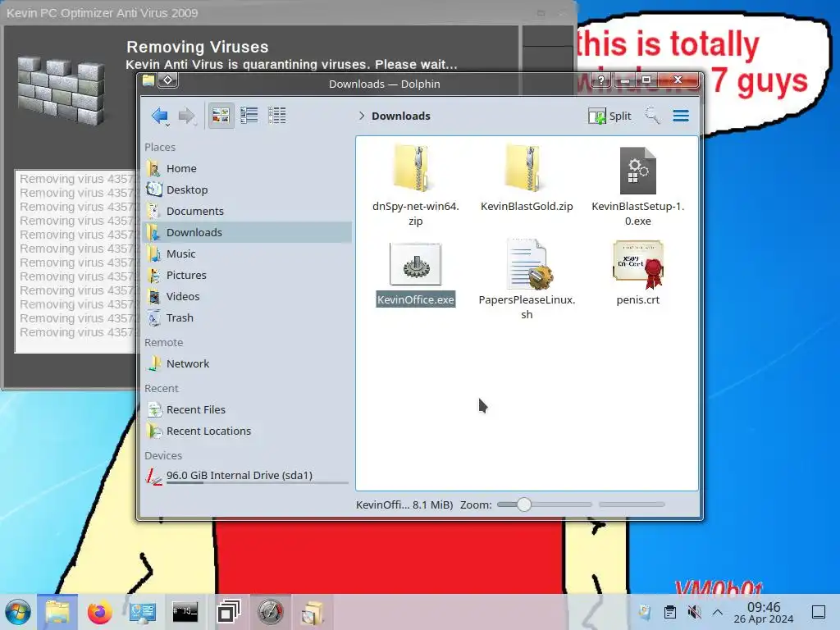The height and width of the screenshot is (630, 840).
Task: Launch Firefox from the taskbar
Action: point(99,612)
